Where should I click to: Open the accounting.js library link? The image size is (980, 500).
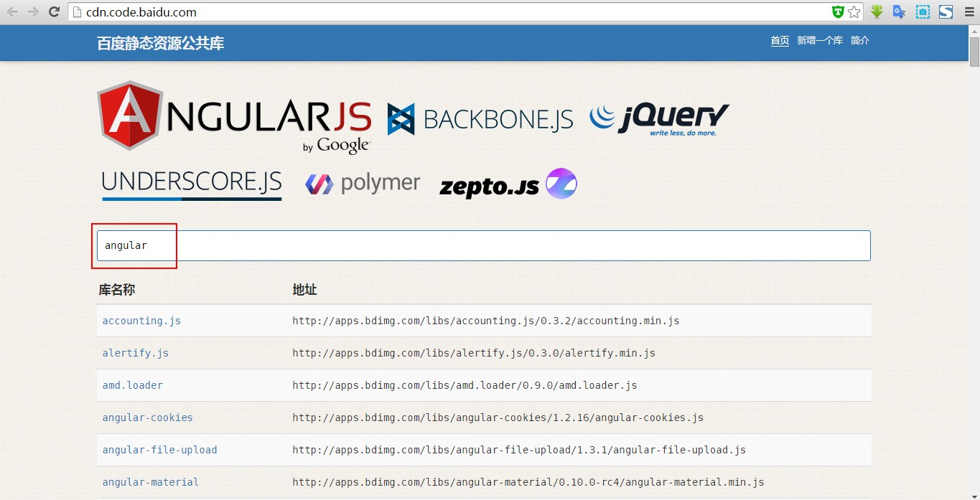[141, 321]
